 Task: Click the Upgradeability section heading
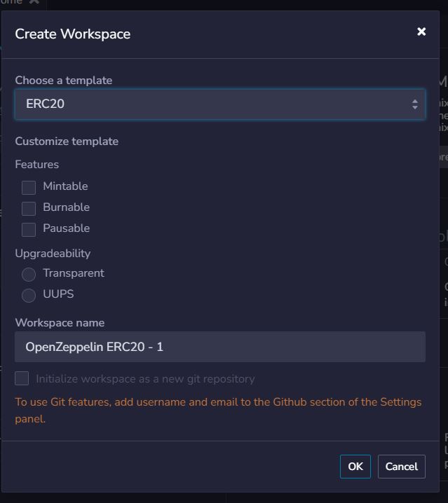(53, 254)
